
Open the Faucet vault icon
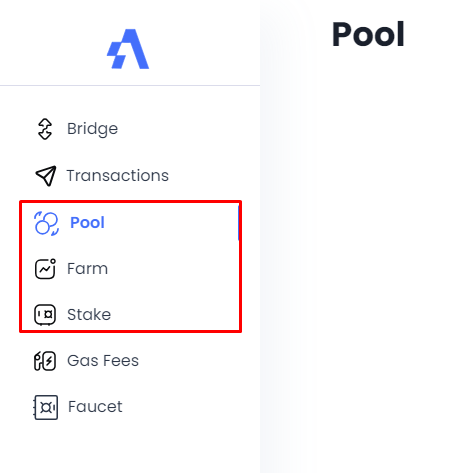pyautogui.click(x=45, y=407)
